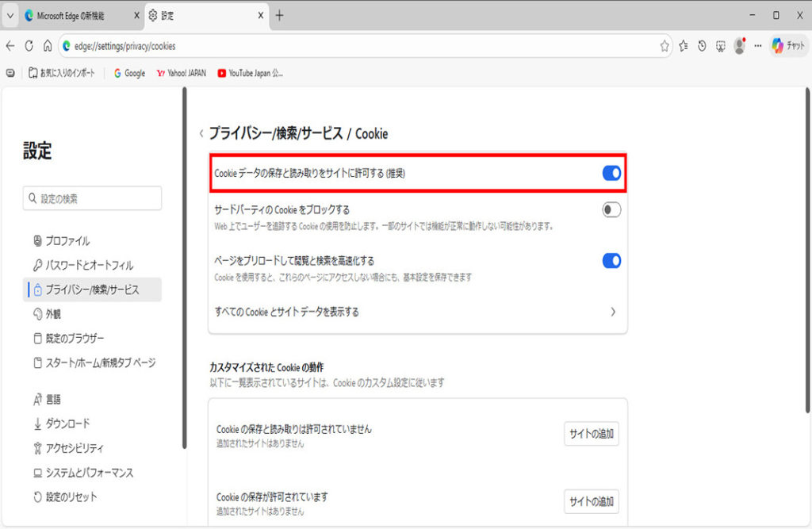The width and height of the screenshot is (812, 529).
Task: Click the 設定の検索 search field
Action: tap(93, 198)
